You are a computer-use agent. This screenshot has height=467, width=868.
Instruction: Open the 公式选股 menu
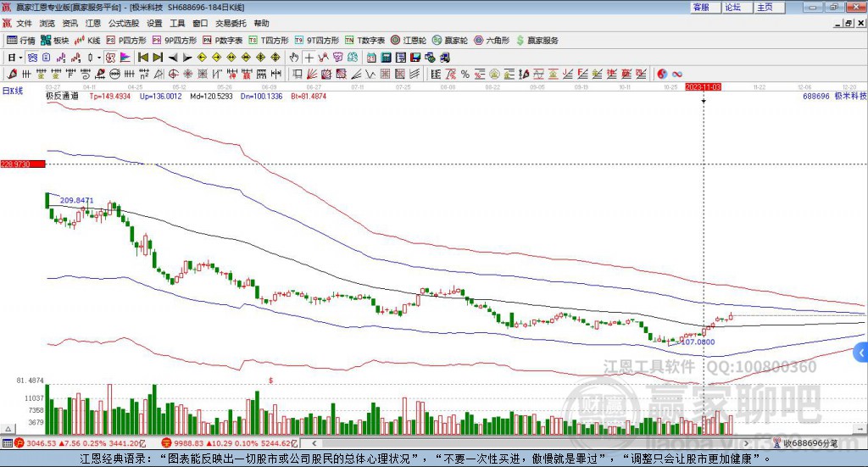[124, 23]
